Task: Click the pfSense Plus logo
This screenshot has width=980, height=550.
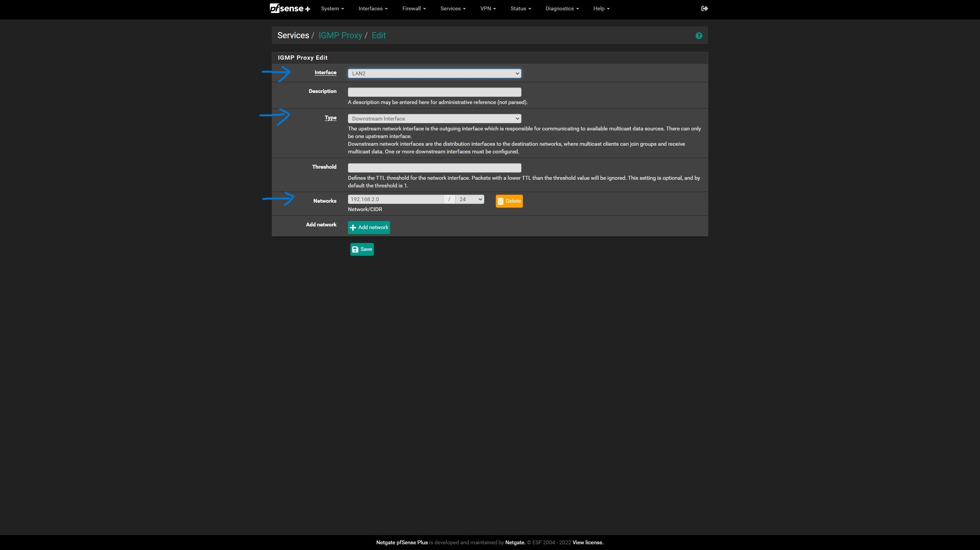Action: (290, 8)
